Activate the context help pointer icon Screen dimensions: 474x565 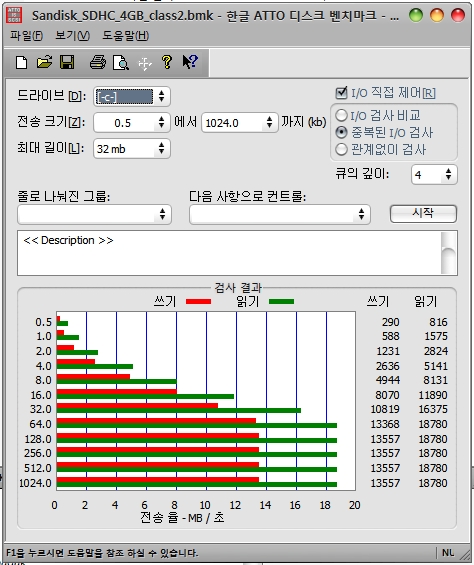(190, 62)
